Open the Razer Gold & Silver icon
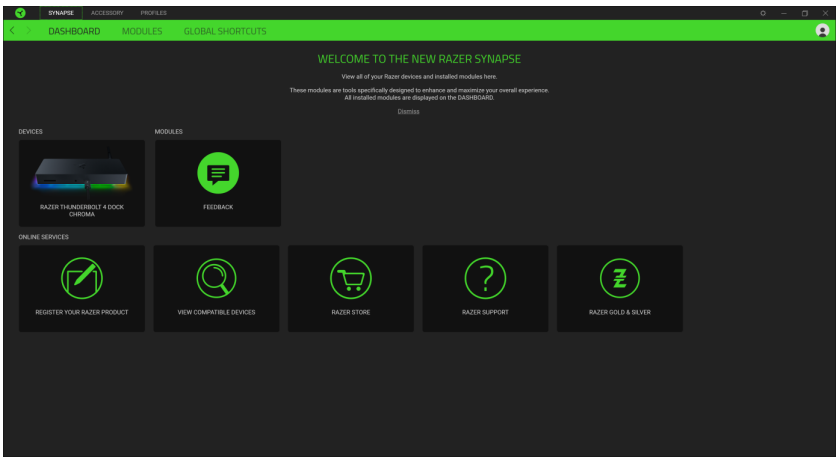Viewport: 838px width, 467px height. coord(619,276)
